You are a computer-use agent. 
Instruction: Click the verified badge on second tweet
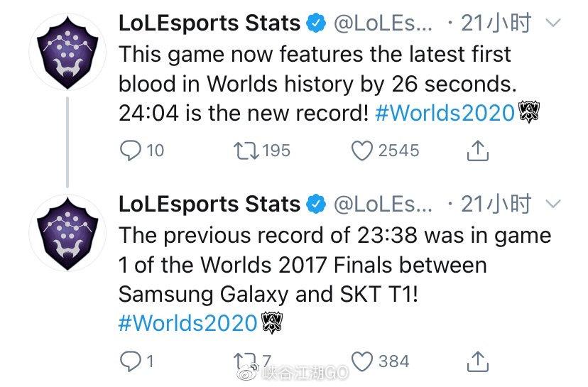[315, 206]
